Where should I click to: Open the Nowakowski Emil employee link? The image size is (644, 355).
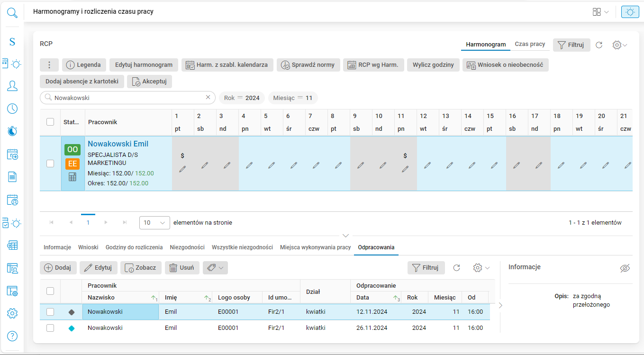[118, 144]
